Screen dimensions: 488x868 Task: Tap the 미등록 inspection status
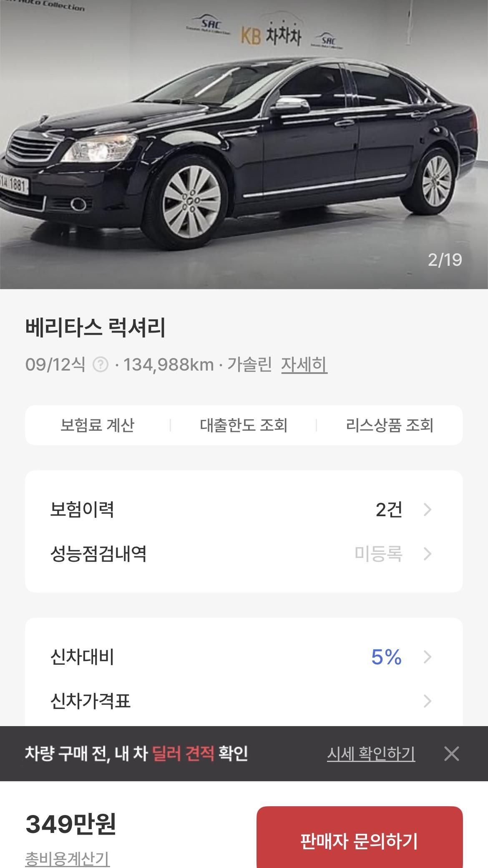coord(378,554)
